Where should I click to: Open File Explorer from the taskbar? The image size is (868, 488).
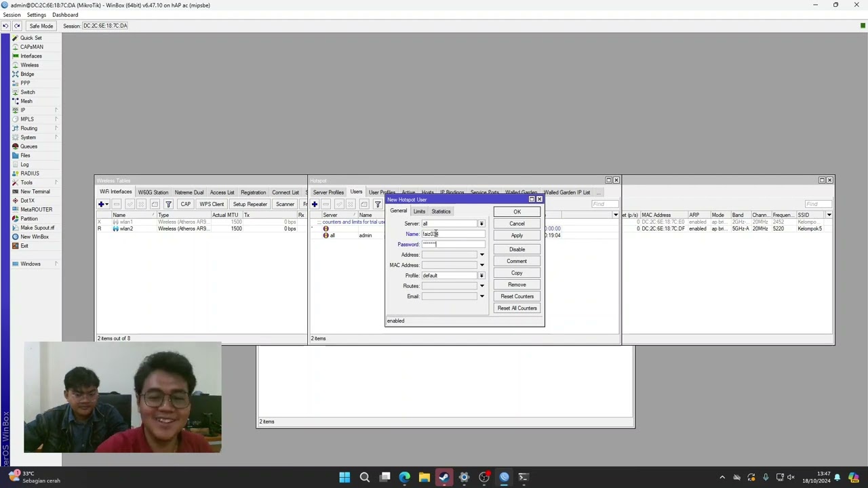click(x=425, y=477)
